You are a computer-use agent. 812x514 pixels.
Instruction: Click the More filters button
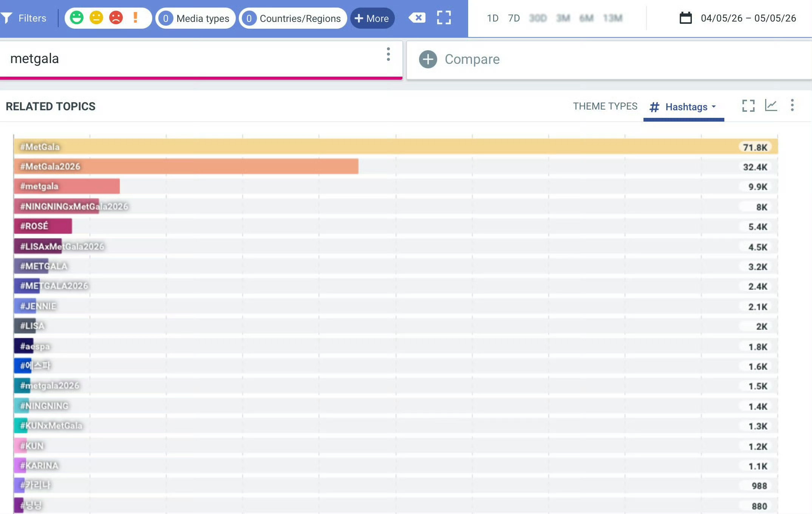(x=372, y=18)
